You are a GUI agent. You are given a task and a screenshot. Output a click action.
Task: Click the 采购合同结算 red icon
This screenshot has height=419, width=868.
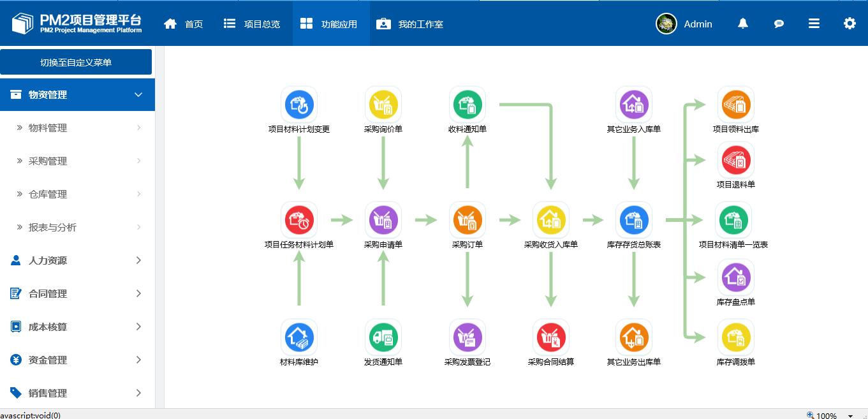pos(551,337)
